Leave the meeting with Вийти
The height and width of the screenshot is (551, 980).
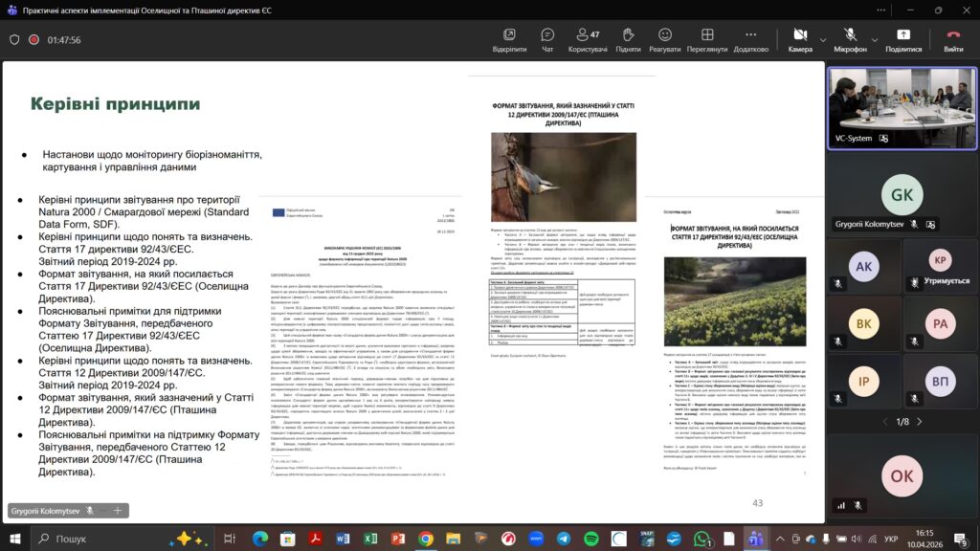953,39
